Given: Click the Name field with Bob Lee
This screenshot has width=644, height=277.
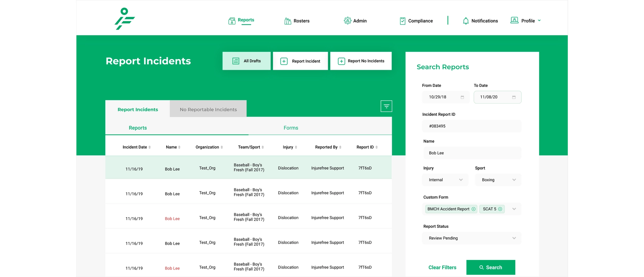Looking at the screenshot, I should pos(472,153).
